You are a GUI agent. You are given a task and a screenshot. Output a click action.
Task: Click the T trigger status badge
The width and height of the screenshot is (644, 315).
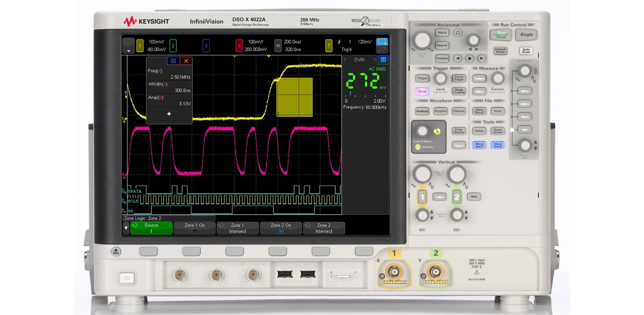[329, 45]
